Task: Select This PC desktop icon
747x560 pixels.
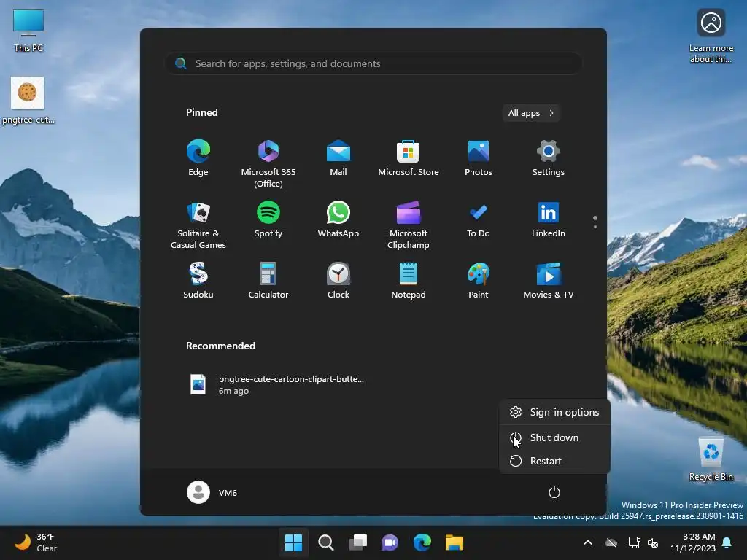Action: tap(28, 31)
